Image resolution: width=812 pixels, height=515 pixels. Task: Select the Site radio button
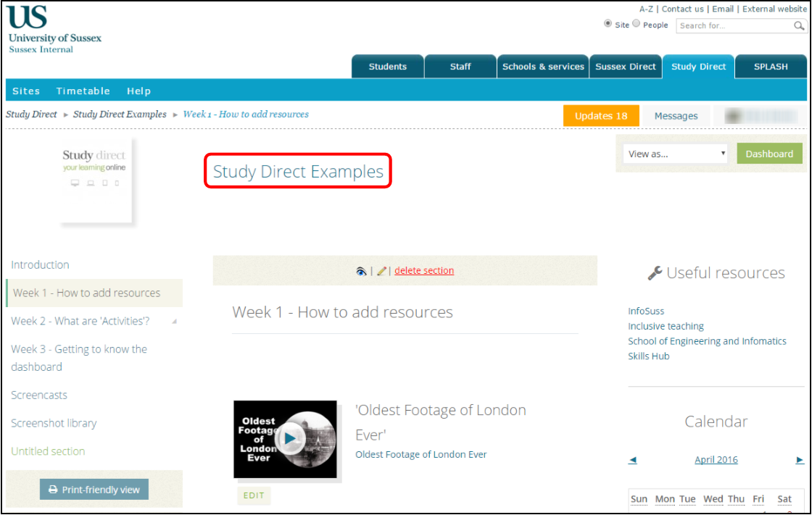coord(608,24)
